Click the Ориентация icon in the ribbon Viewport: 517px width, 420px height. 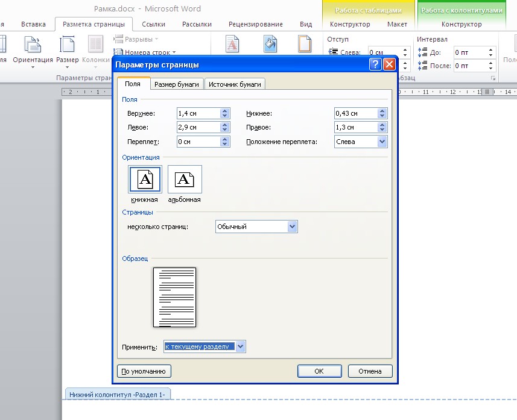pos(33,45)
